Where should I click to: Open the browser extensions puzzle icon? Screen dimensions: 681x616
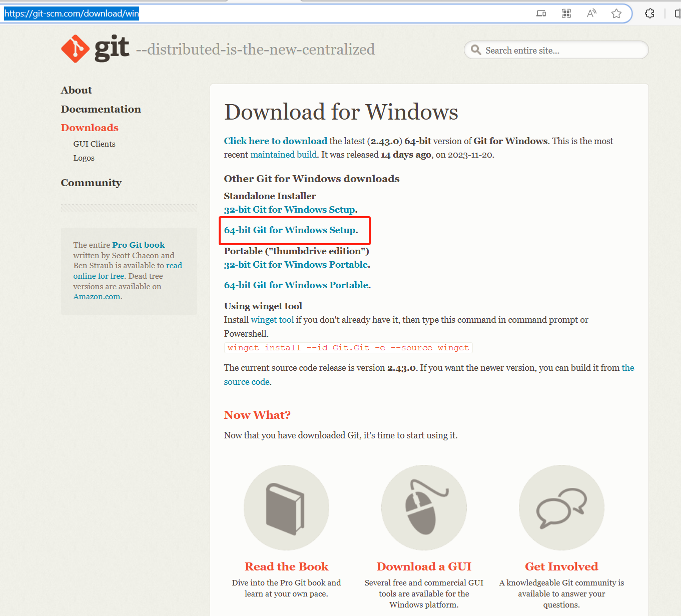click(650, 14)
